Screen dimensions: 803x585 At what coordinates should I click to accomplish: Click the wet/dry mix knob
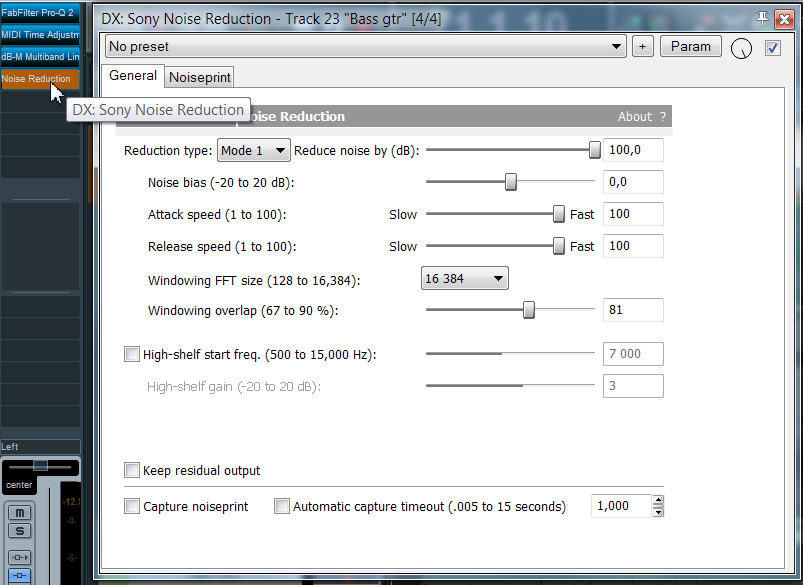[741, 49]
